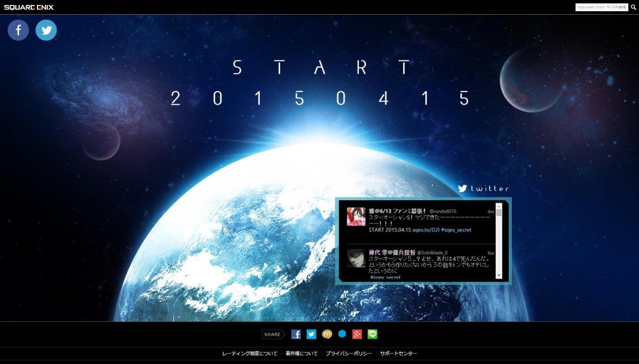
Task: Open the round Facebook icon at top left
Action: (x=18, y=30)
